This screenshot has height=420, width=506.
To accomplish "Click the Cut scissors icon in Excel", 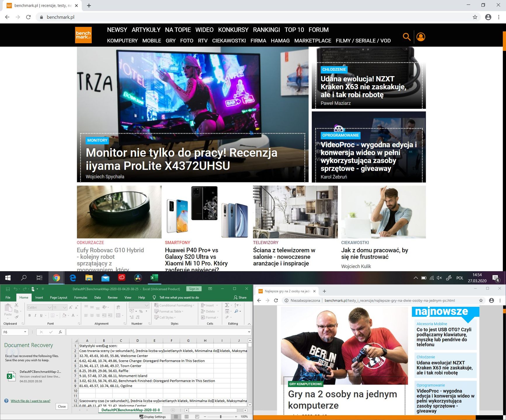I will 16,305.
